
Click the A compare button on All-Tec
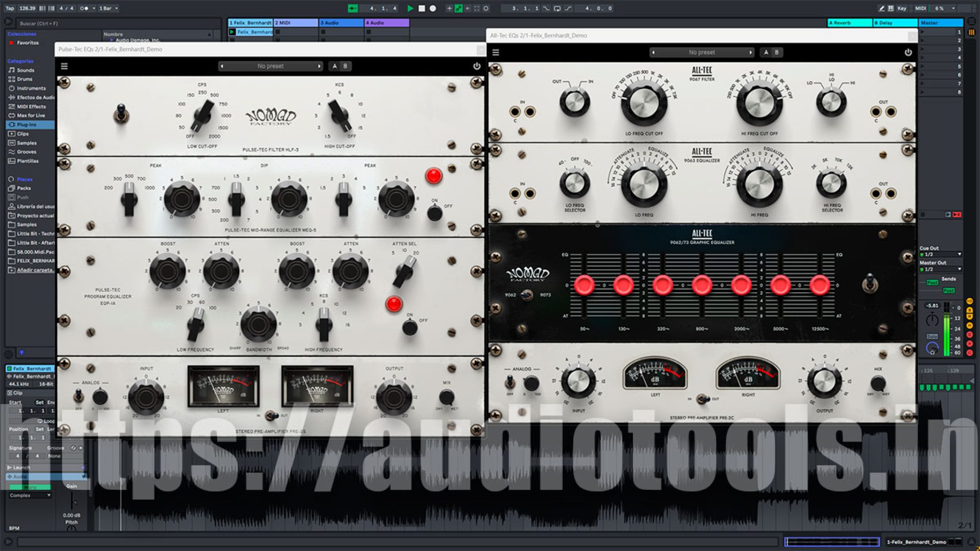767,52
